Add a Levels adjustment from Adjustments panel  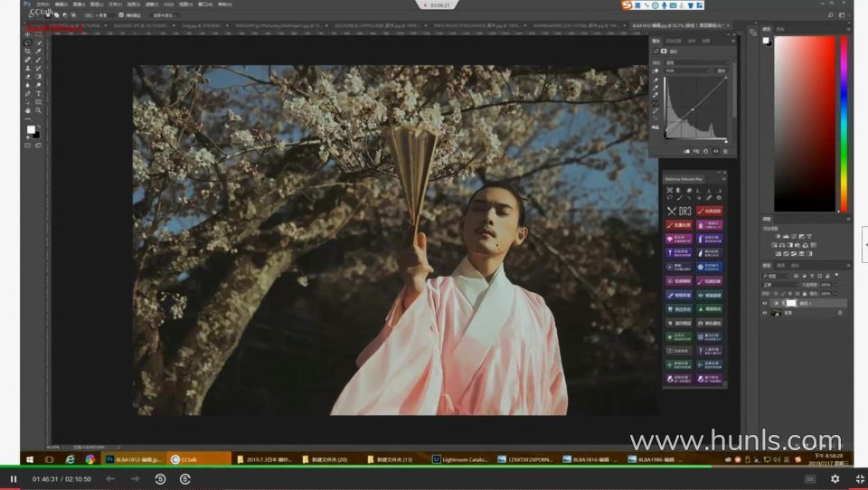click(786, 237)
